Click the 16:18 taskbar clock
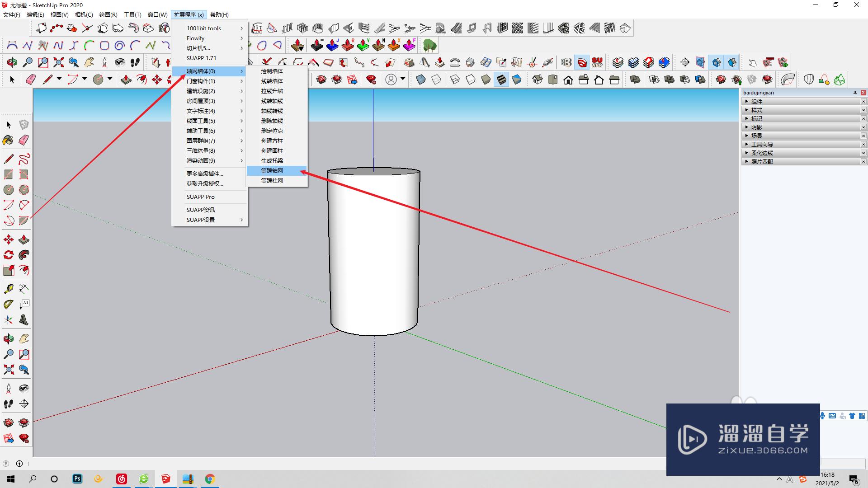Viewport: 868px width, 488px height. coord(827,475)
